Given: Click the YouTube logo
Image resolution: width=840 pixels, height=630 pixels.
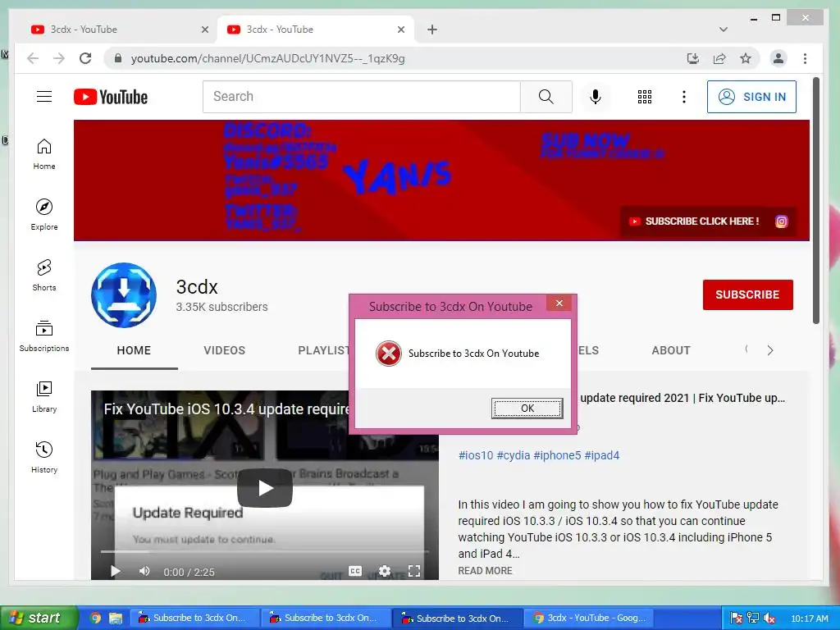Looking at the screenshot, I should click(111, 97).
